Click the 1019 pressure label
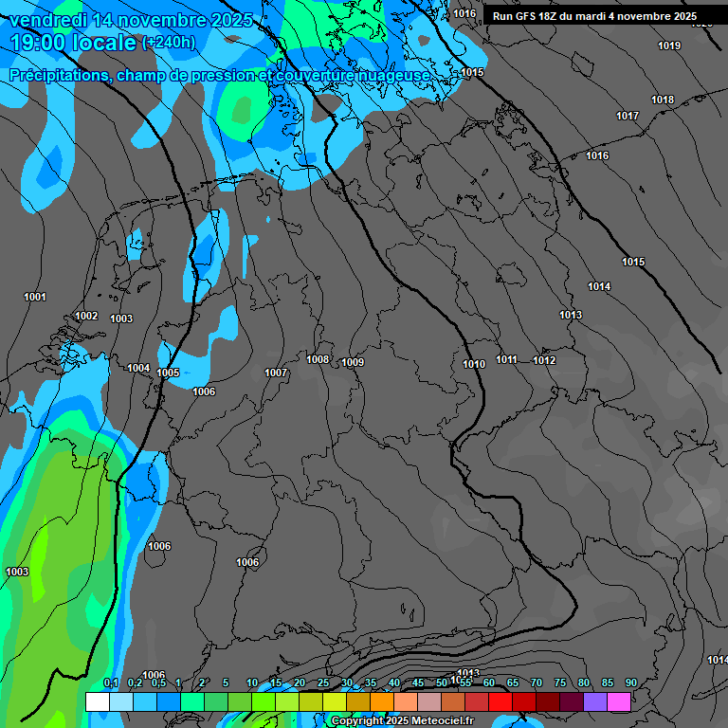Viewport: 728px width, 728px height. click(x=669, y=46)
